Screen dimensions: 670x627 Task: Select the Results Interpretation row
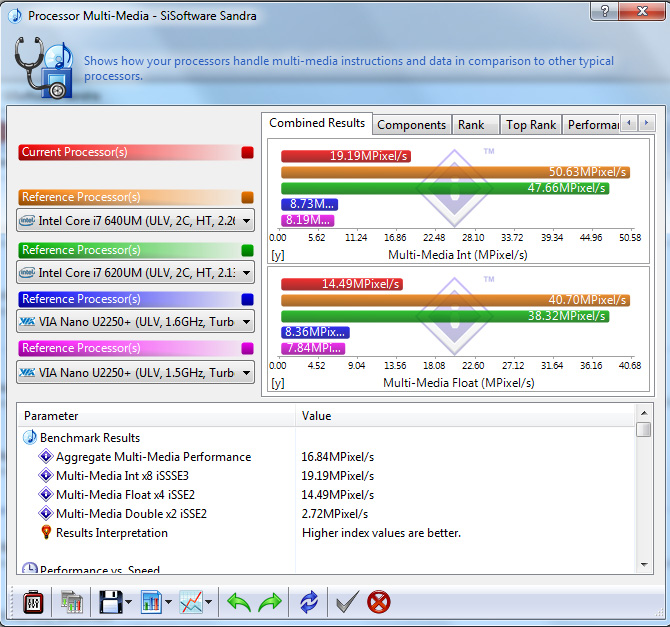pos(326,533)
